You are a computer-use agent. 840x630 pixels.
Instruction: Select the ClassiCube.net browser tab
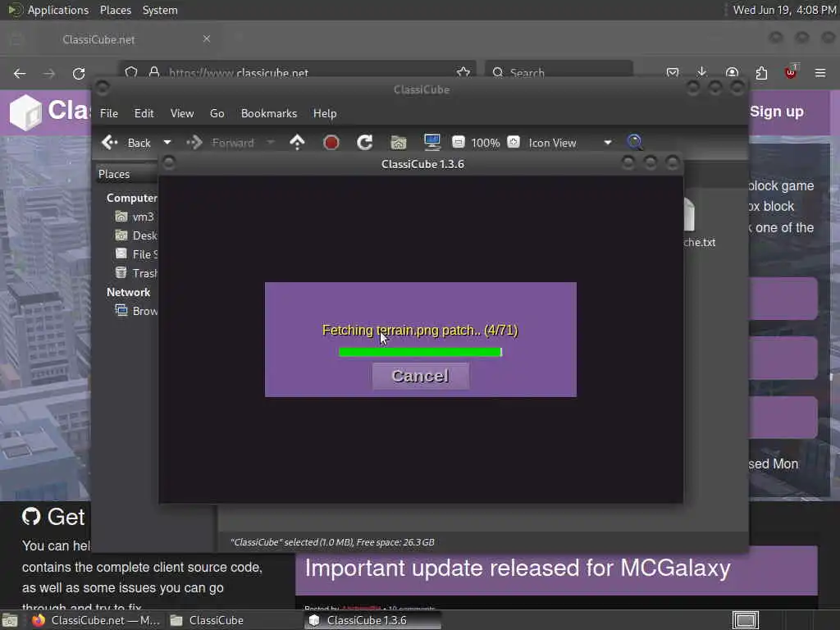tap(99, 39)
